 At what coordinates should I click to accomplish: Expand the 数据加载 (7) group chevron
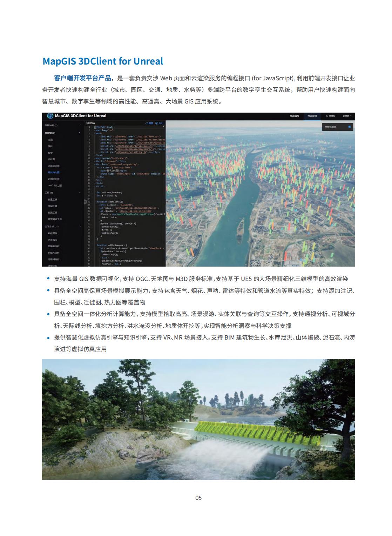tap(80, 125)
